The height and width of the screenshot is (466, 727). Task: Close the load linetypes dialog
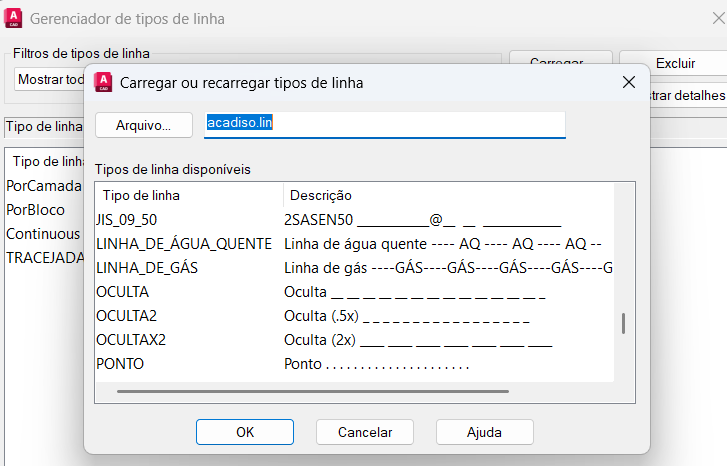click(x=628, y=83)
